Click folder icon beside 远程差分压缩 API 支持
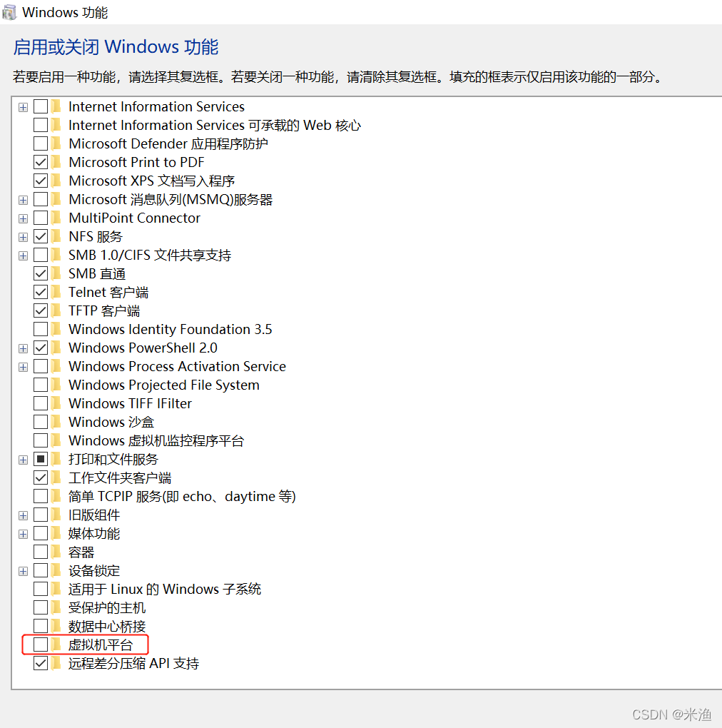 [56, 663]
